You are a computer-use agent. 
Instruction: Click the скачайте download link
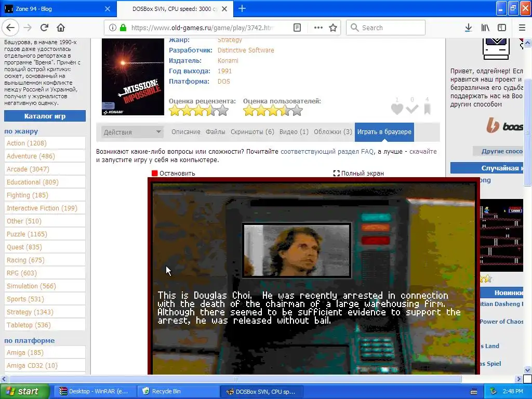point(423,152)
